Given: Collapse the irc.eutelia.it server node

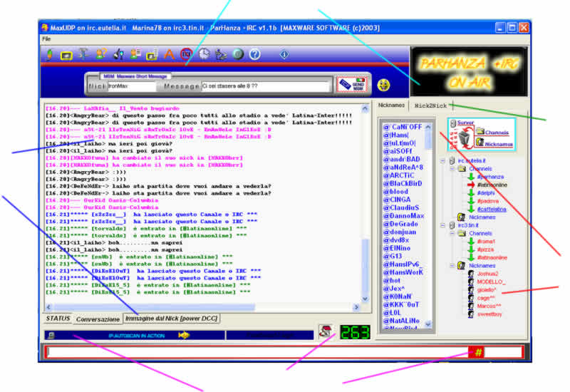Looking at the screenshot, I should [x=442, y=161].
